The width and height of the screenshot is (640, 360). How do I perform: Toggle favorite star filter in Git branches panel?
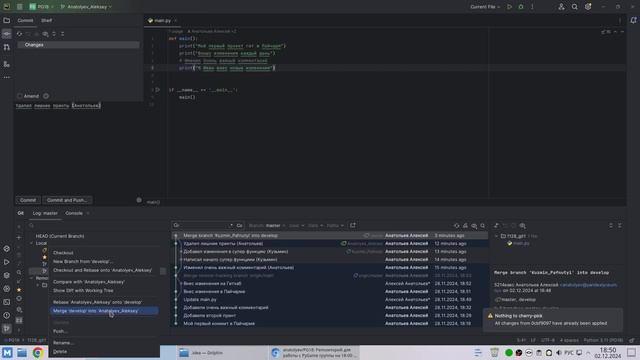click(x=19, y=290)
